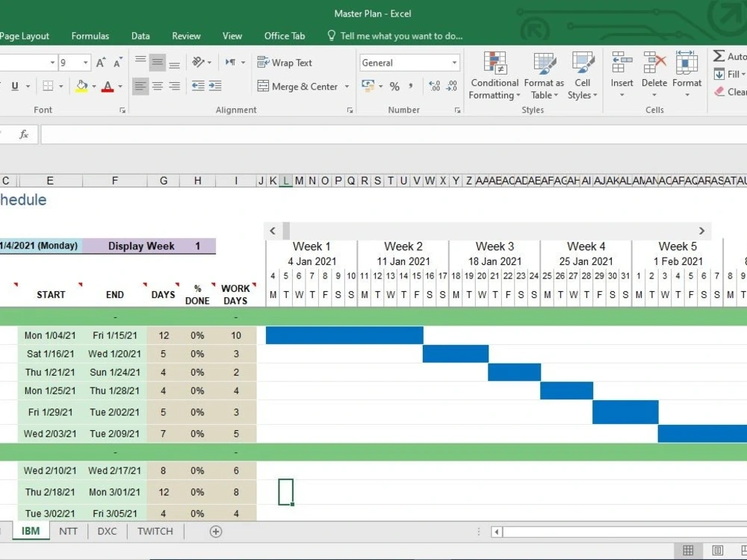
Task: Switch to the Data tab
Action: pos(140,36)
